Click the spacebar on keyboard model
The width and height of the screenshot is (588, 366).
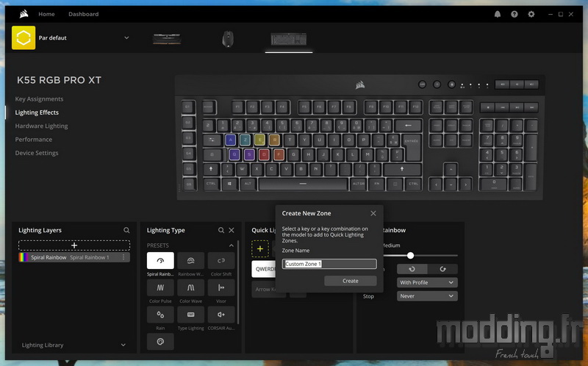(x=303, y=184)
